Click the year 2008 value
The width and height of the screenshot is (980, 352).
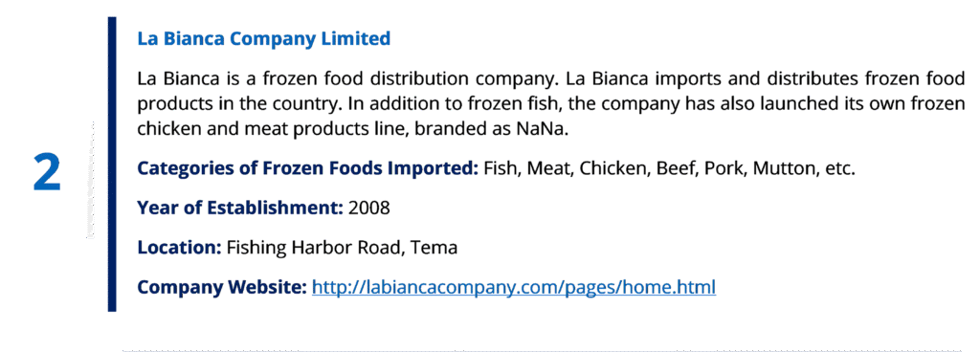click(368, 208)
